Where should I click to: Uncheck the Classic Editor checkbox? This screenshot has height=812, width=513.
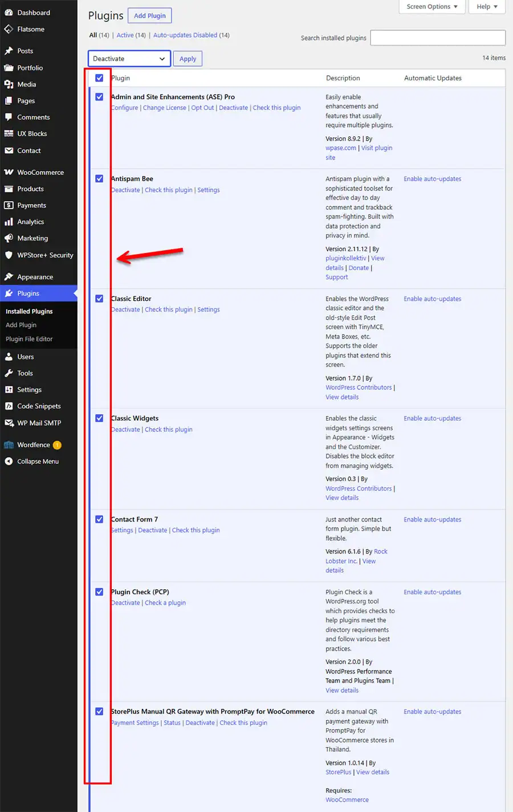point(99,299)
